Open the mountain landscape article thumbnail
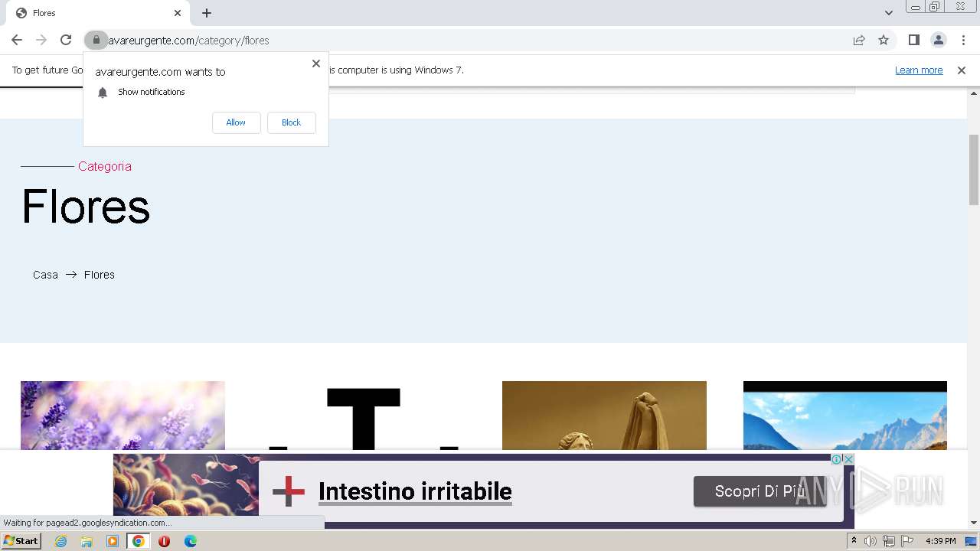 pyautogui.click(x=845, y=416)
